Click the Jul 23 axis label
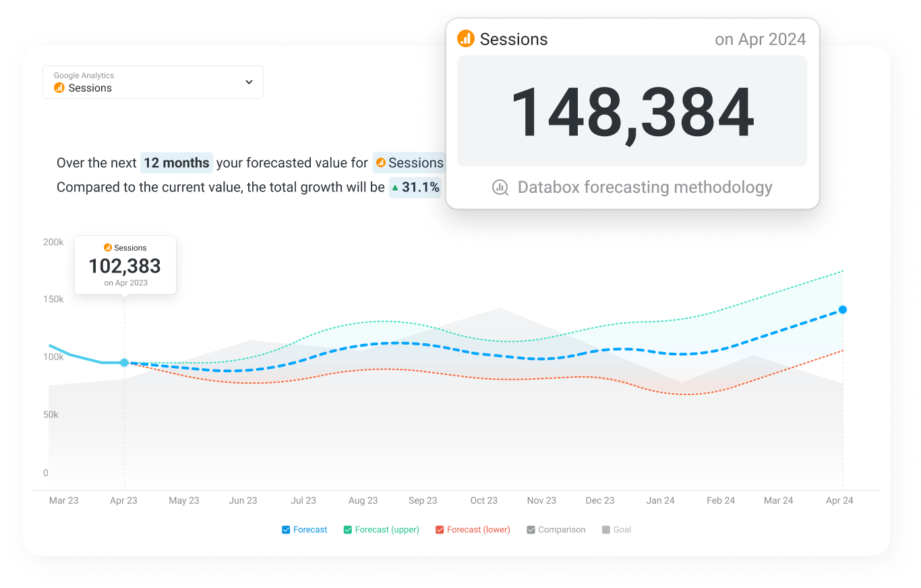The height and width of the screenshot is (588, 921). point(303,500)
